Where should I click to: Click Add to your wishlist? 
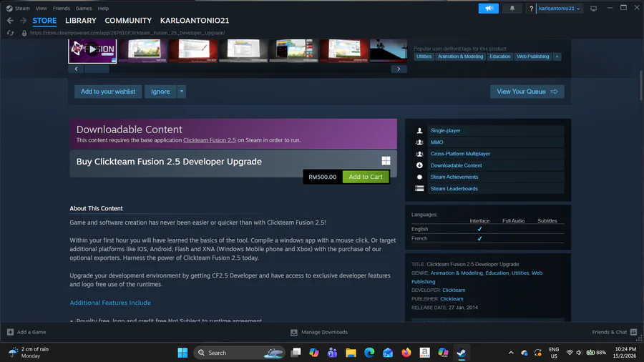pos(108,92)
